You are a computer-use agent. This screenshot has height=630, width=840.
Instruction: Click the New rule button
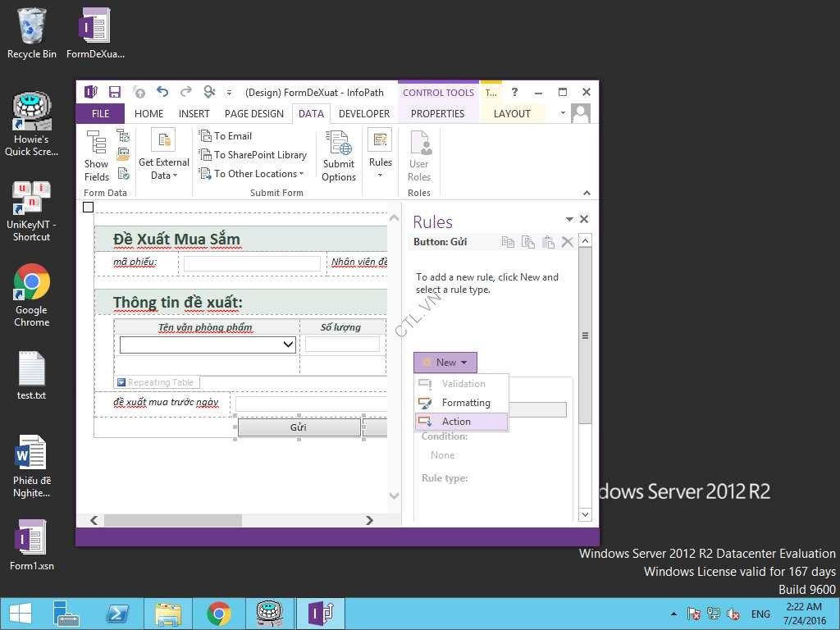pos(445,363)
